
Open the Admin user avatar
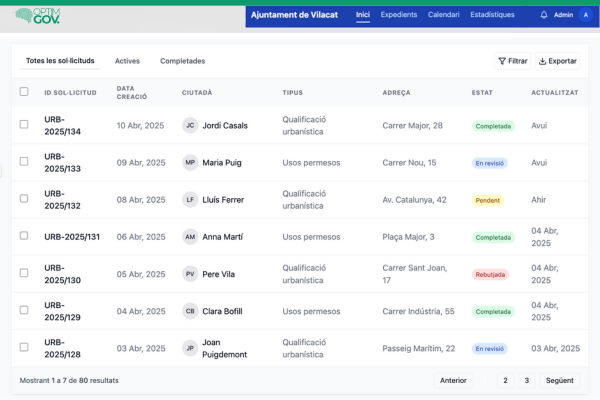point(585,15)
